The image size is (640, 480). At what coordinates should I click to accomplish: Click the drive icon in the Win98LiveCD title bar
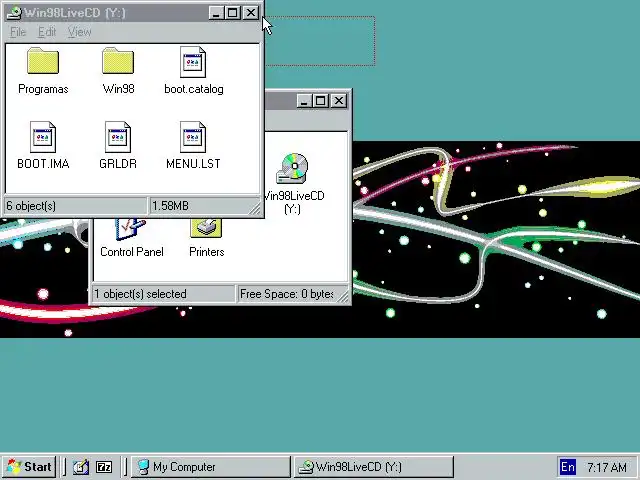[x=14, y=13]
